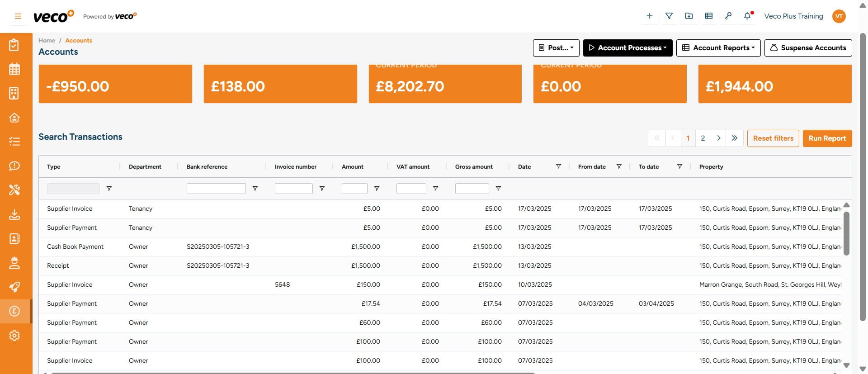Screen dimensions: 868x374
Task: Open the calendar icon in sidebar
Action: 14,69
